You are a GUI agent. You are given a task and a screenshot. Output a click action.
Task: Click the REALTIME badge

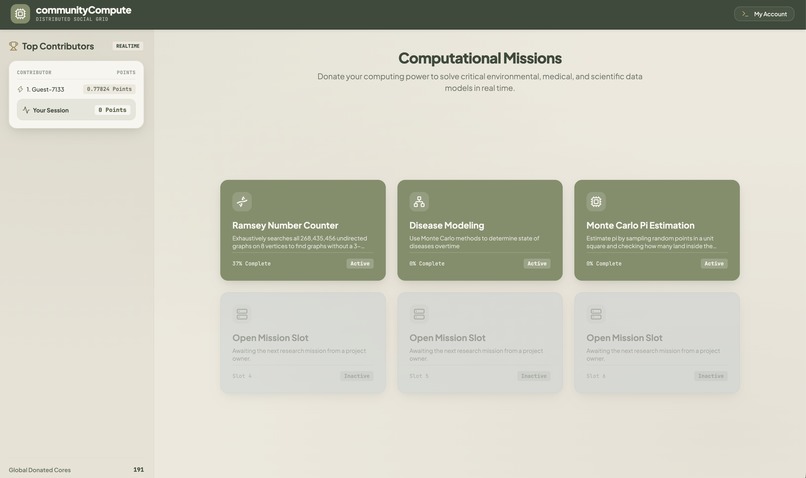pyautogui.click(x=127, y=46)
